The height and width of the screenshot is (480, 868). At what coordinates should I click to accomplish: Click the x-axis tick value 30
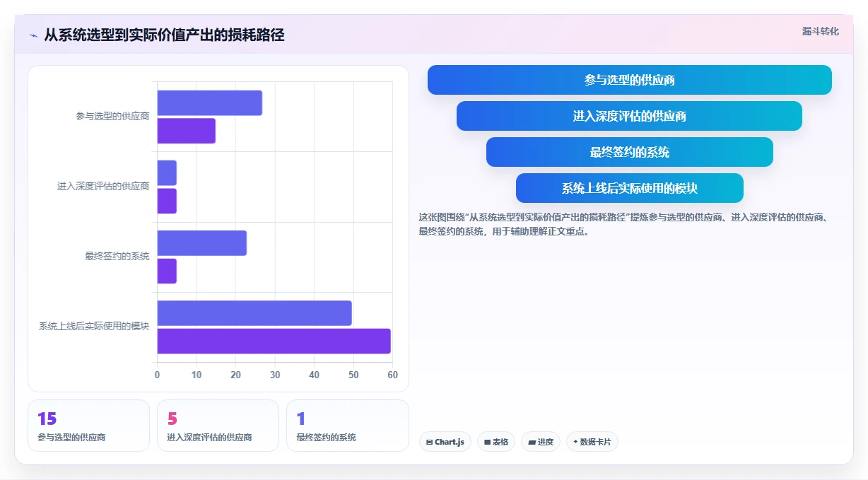(x=275, y=375)
